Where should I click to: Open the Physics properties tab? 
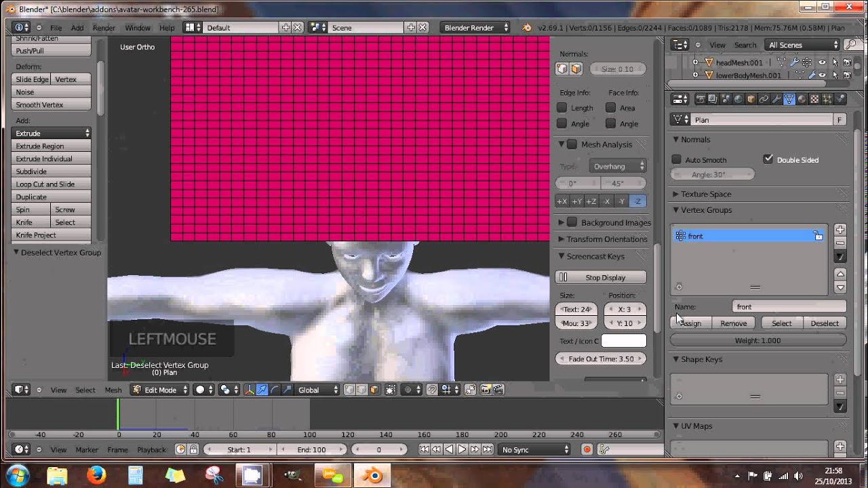tap(840, 99)
